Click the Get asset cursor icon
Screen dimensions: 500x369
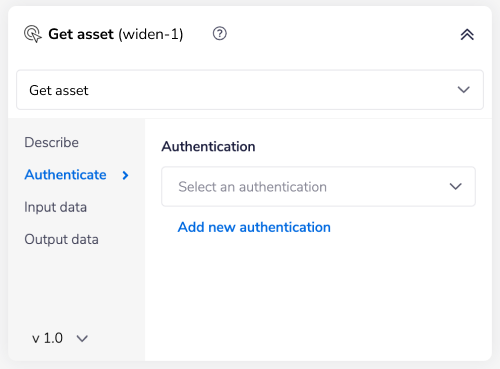pyautogui.click(x=33, y=34)
